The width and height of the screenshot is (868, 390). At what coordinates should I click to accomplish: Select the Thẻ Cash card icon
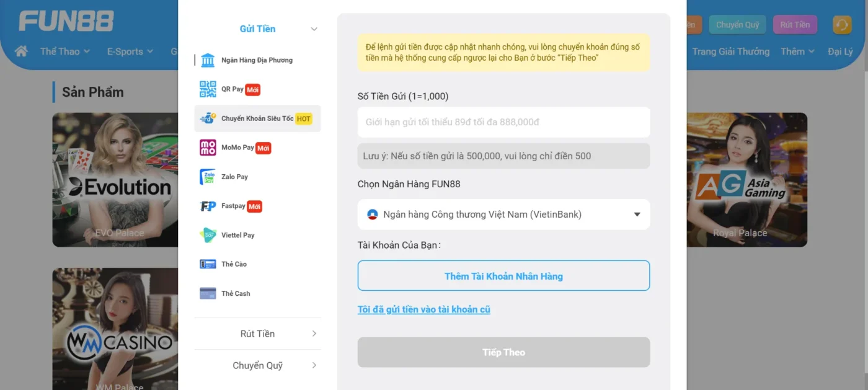tap(208, 293)
